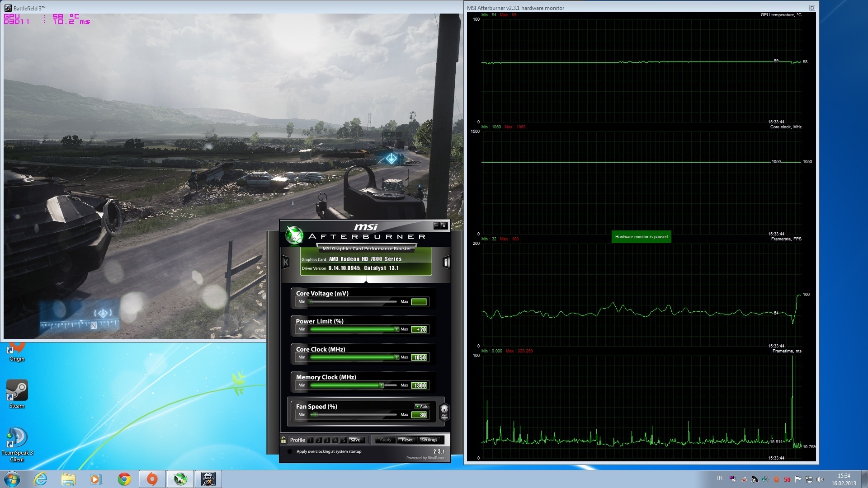Minimize the MSI Afterburner window

(436, 225)
